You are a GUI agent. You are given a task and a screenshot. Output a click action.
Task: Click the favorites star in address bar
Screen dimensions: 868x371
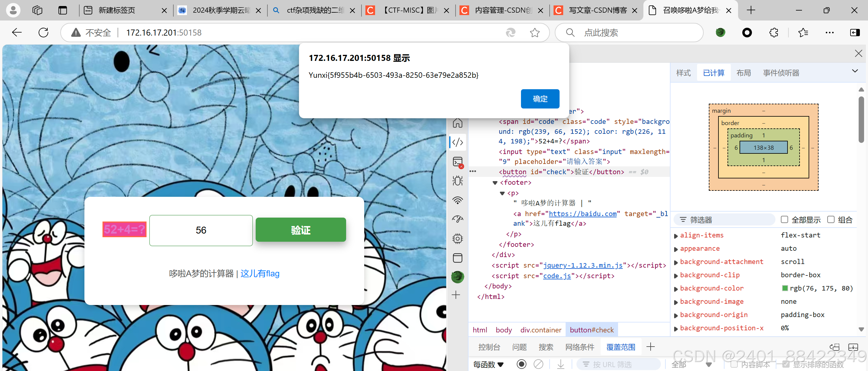coord(535,33)
